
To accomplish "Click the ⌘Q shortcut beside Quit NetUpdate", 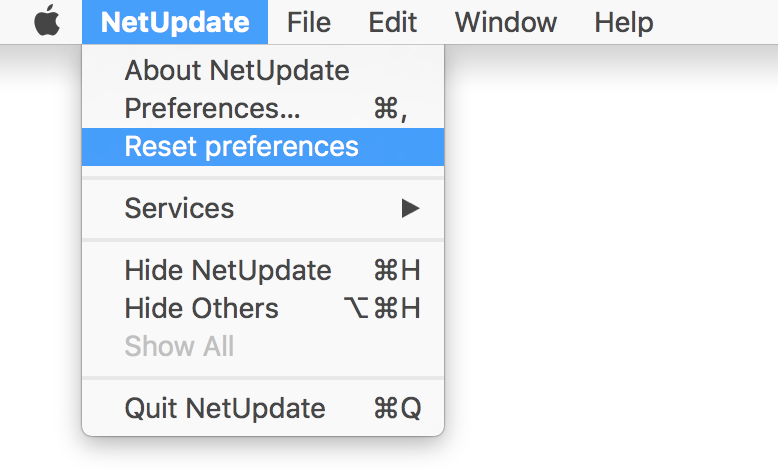I will 397,408.
